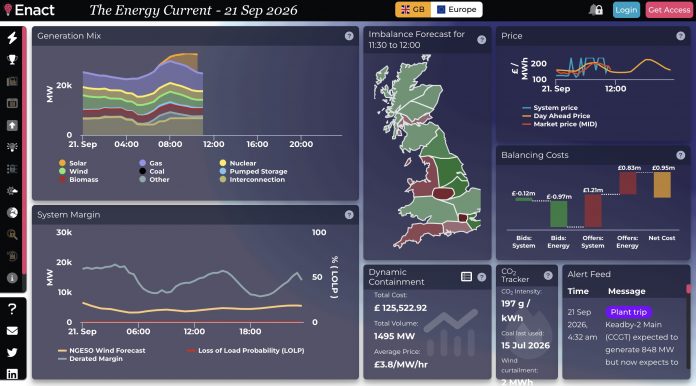
Task: Click the light bulb sidebar icon
Action: (x=12, y=147)
